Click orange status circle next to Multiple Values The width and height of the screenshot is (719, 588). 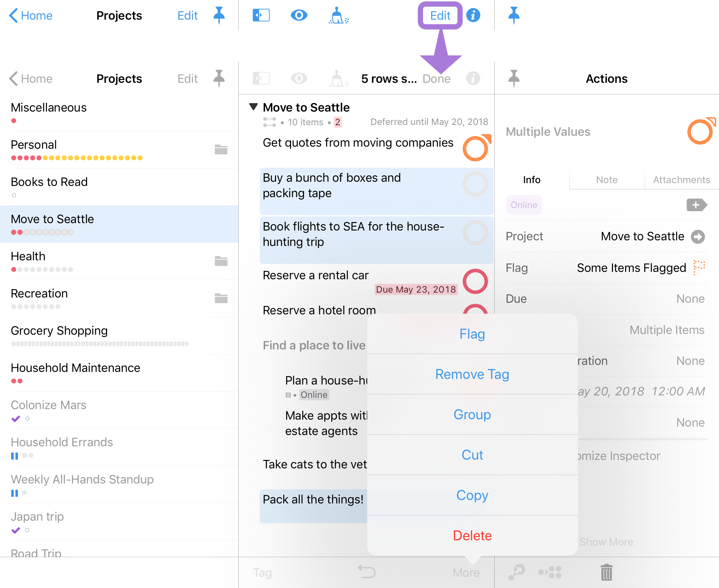pyautogui.click(x=701, y=131)
